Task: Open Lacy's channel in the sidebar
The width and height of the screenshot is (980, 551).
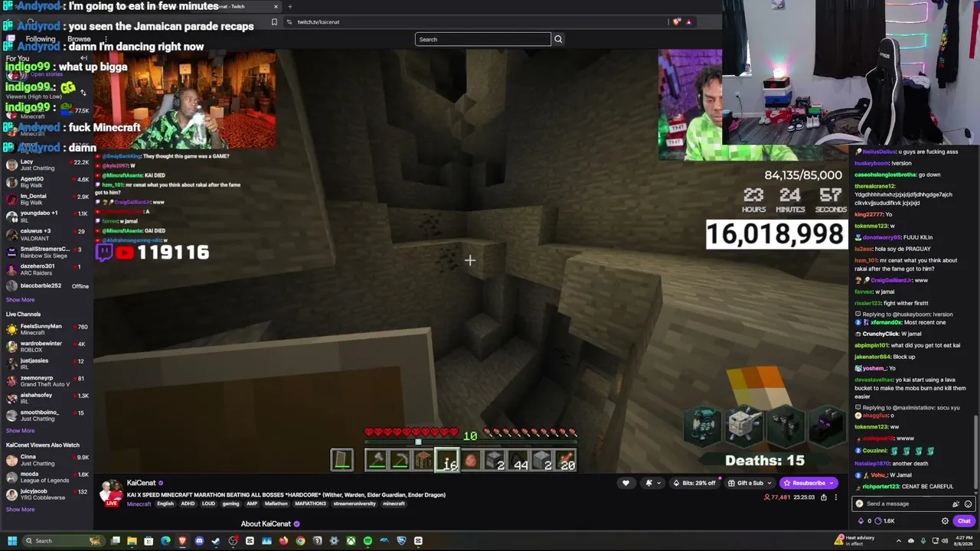Action: (46, 165)
